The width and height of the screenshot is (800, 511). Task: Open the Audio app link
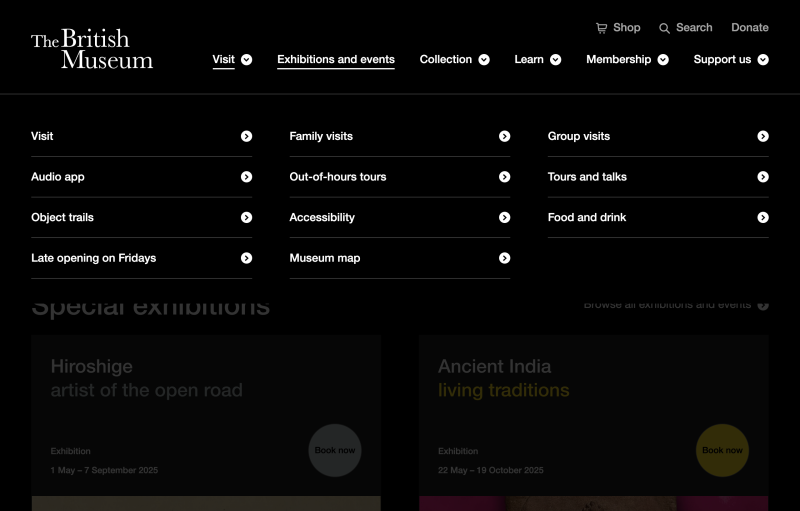58,177
